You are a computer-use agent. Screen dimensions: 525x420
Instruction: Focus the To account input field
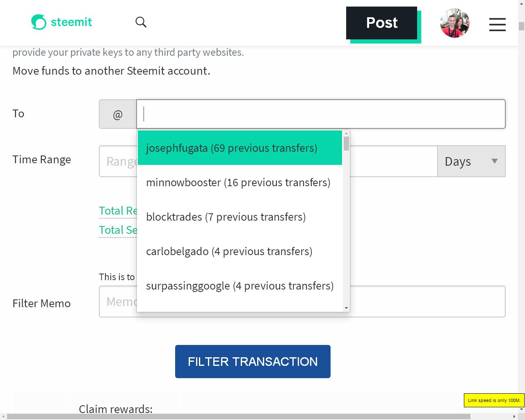click(321, 114)
